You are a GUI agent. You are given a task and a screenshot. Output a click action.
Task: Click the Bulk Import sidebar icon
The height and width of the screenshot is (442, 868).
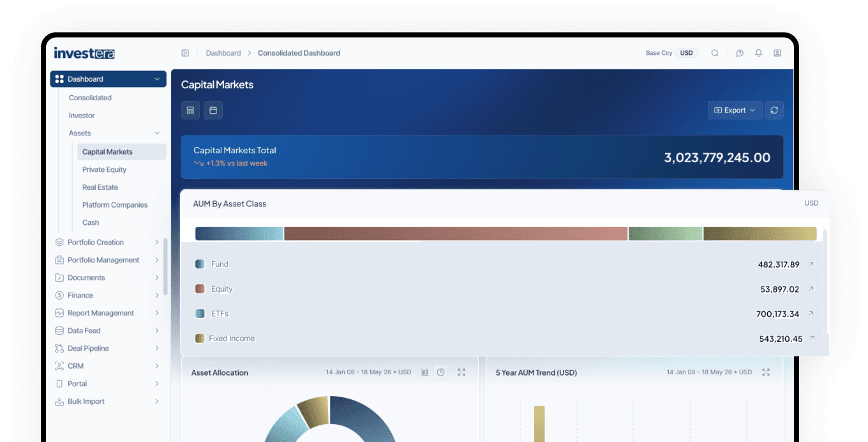[x=59, y=401]
